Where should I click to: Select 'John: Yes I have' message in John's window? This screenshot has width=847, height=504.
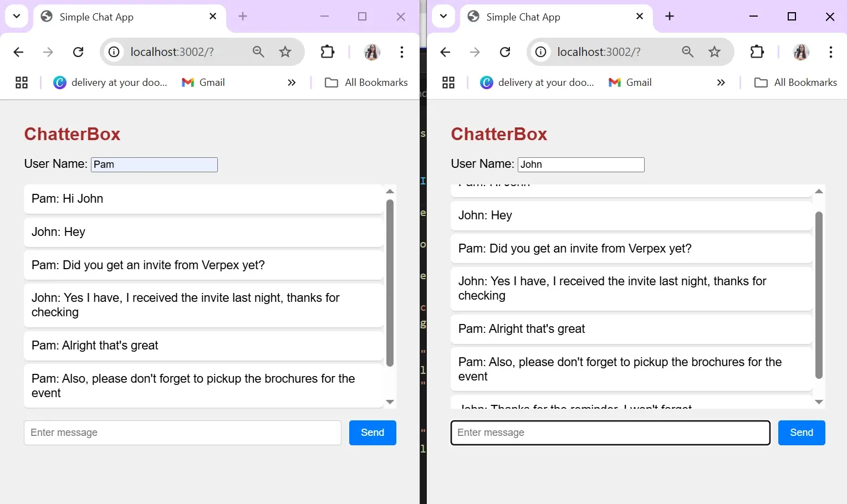click(631, 289)
